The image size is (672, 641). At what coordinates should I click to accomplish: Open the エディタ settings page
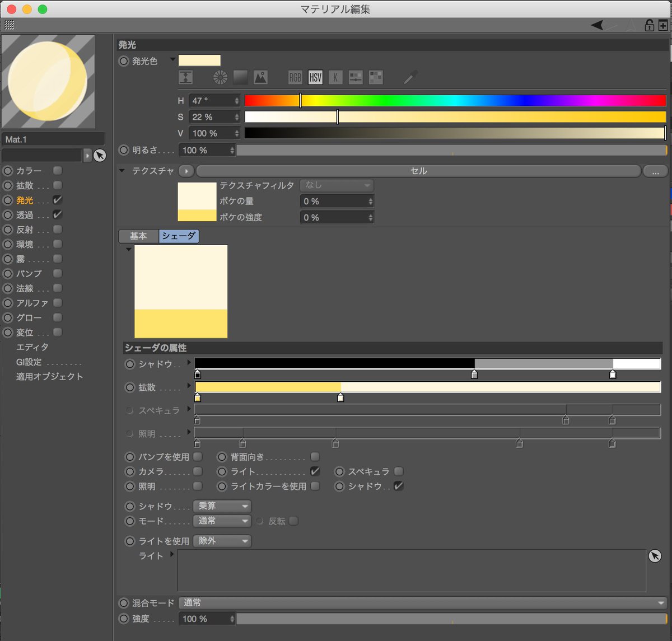pyautogui.click(x=32, y=347)
